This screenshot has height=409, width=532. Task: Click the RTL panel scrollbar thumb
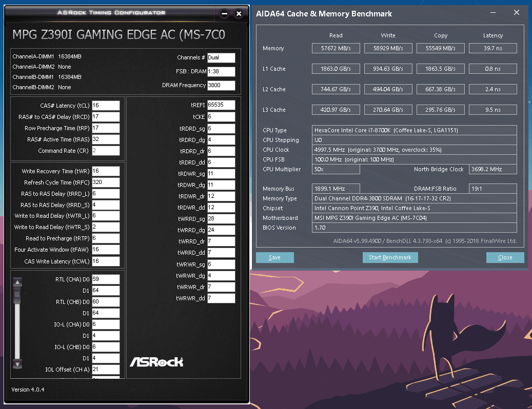coord(17,296)
